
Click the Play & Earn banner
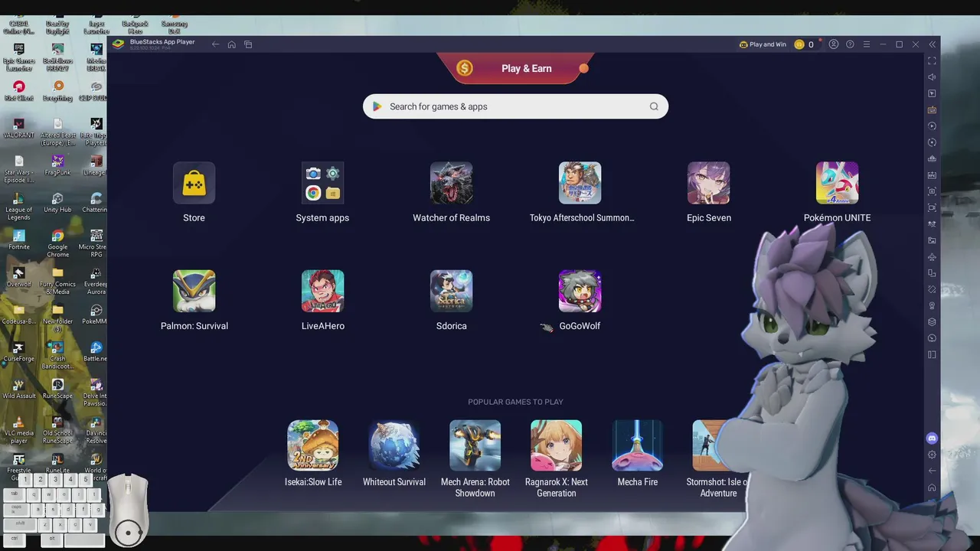pyautogui.click(x=515, y=68)
